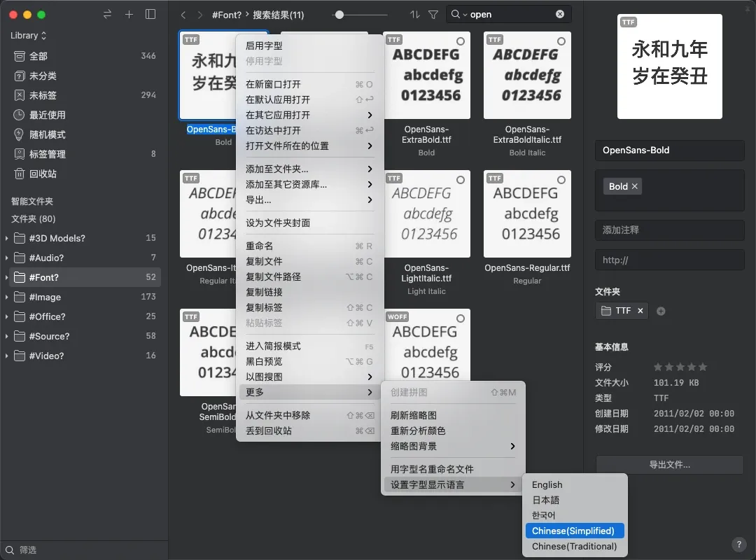Screen dimensions: 756x560
Task: Open the sort order arrows icon
Action: coord(414,15)
